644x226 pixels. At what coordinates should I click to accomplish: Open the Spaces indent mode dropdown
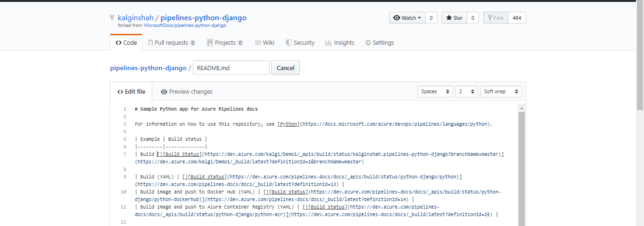[435, 91]
